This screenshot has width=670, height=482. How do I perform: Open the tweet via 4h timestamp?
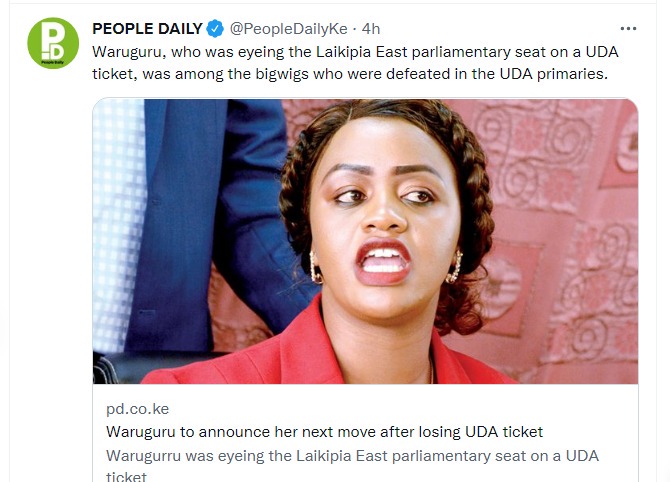370,29
